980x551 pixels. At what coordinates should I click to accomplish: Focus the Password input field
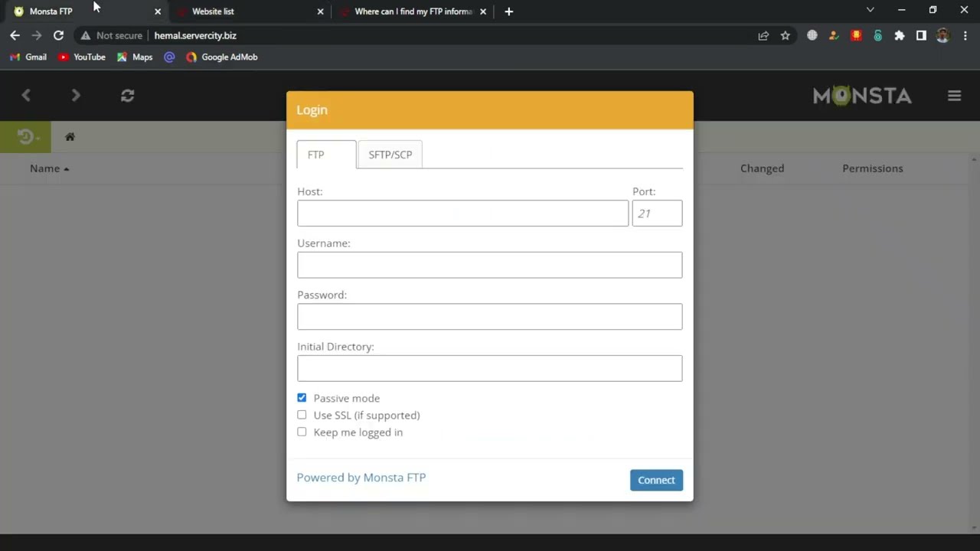489,317
